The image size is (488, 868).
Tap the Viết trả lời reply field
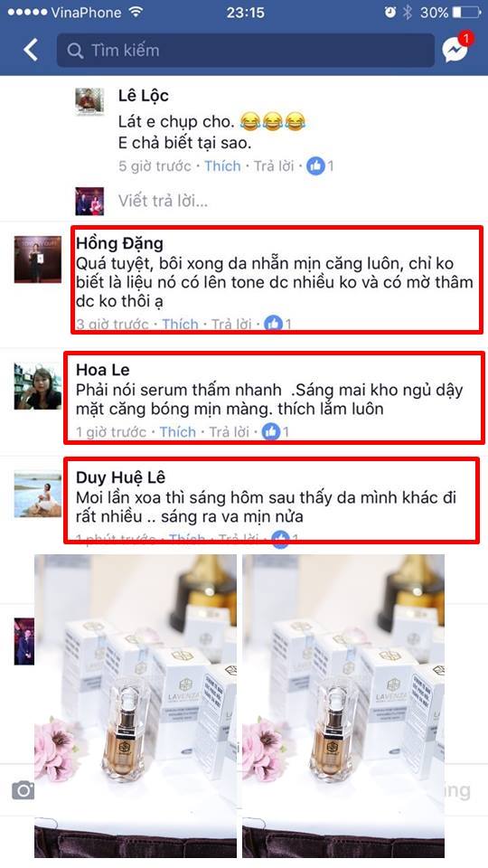pyautogui.click(x=164, y=201)
